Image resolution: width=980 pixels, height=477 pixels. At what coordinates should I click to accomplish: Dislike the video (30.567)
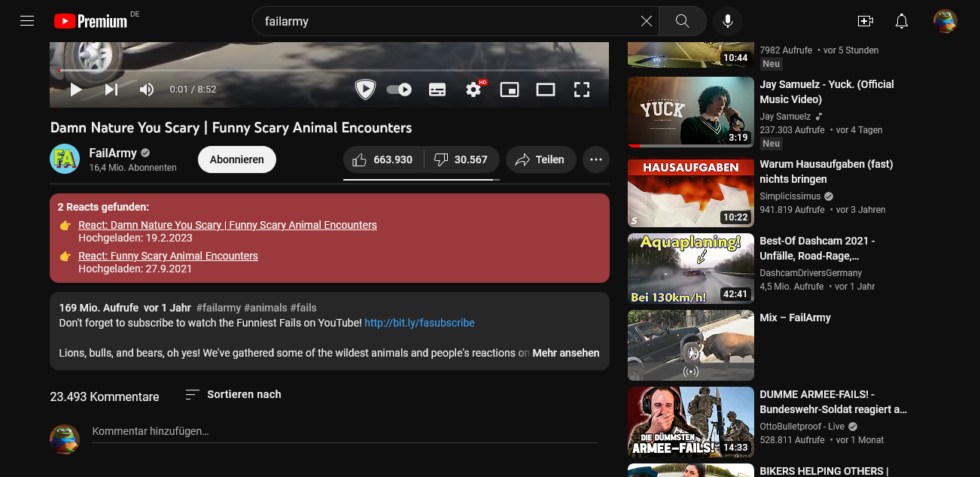pyautogui.click(x=461, y=160)
